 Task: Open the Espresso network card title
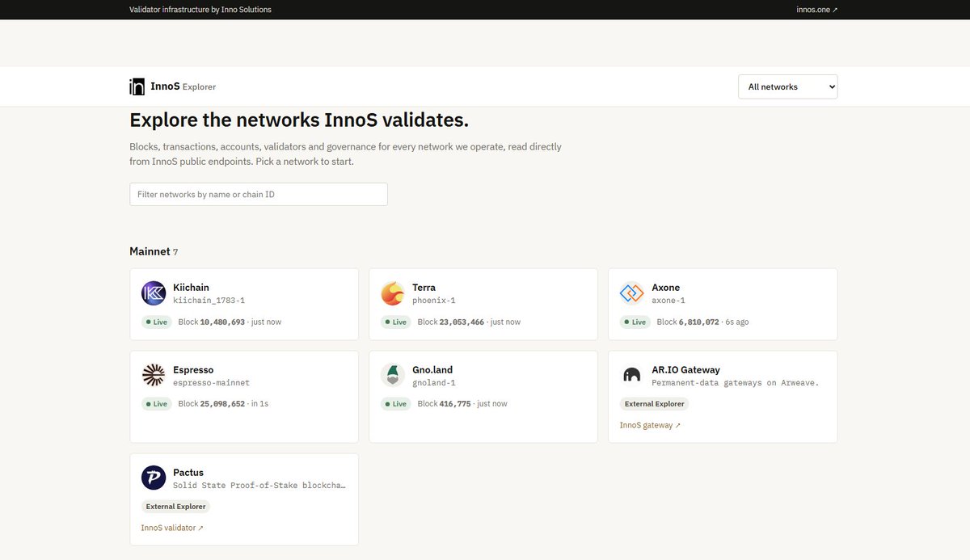pyautogui.click(x=193, y=370)
